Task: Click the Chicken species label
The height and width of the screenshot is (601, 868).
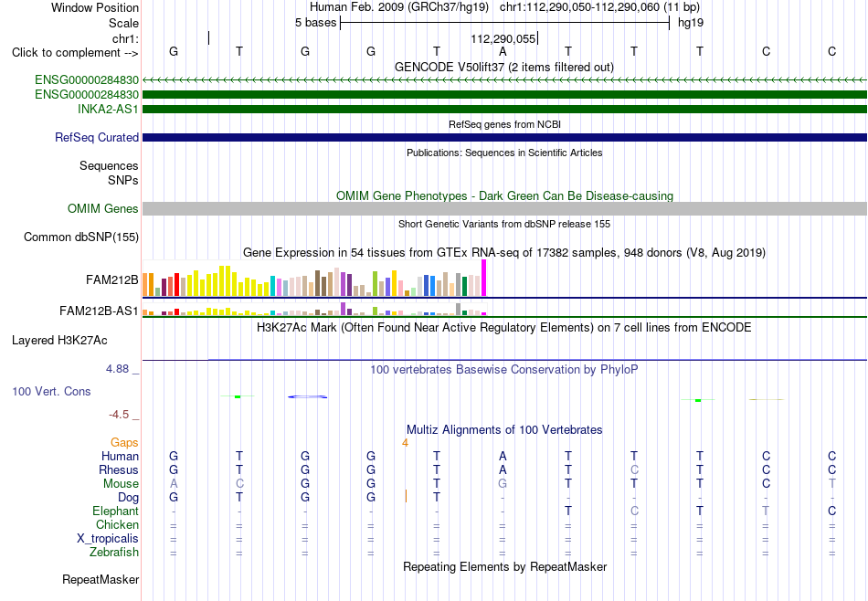Action: coord(117,524)
